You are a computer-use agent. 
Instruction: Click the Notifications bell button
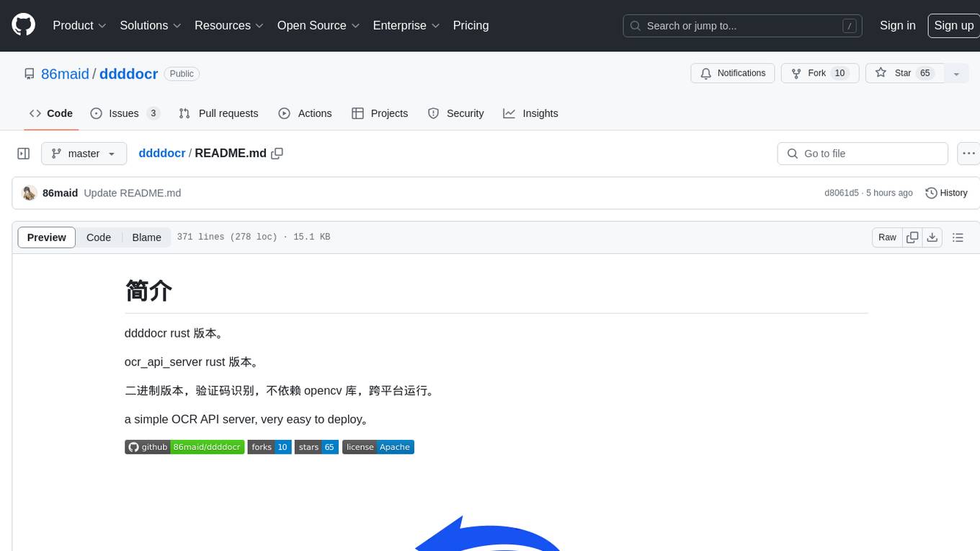click(x=733, y=74)
